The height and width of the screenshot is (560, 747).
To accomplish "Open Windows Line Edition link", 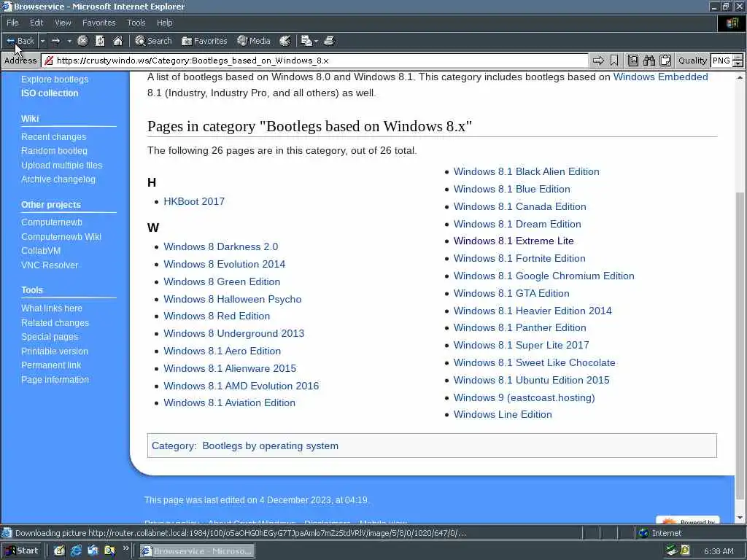I will pyautogui.click(x=503, y=414).
